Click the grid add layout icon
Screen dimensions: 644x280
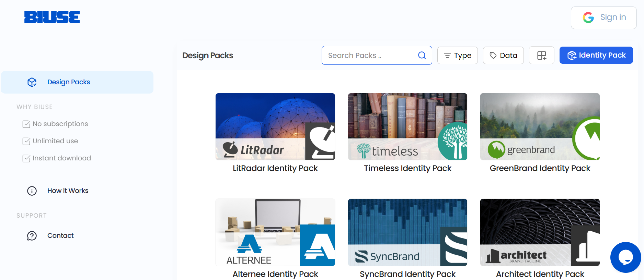pyautogui.click(x=541, y=55)
